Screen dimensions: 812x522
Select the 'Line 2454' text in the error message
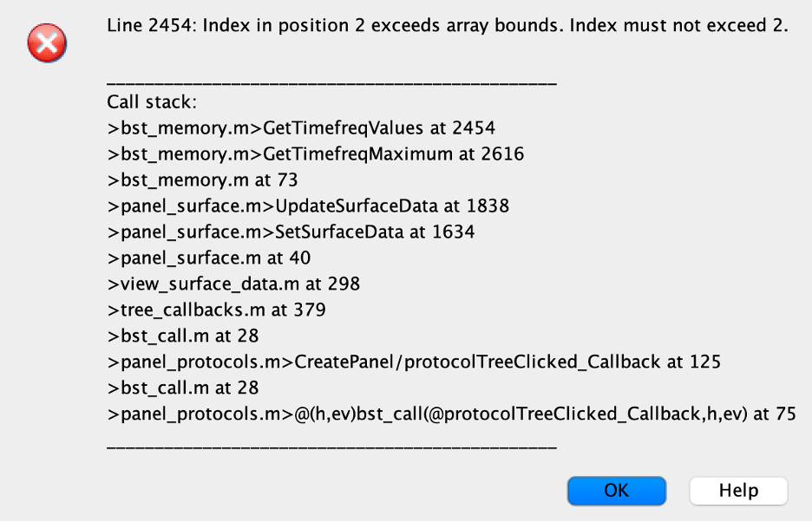click(149, 25)
